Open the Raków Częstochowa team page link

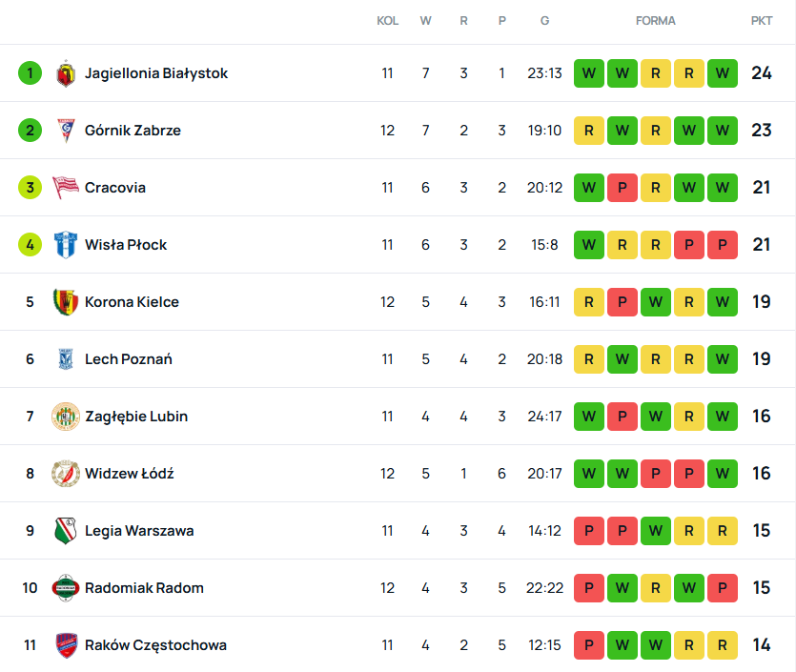point(155,645)
